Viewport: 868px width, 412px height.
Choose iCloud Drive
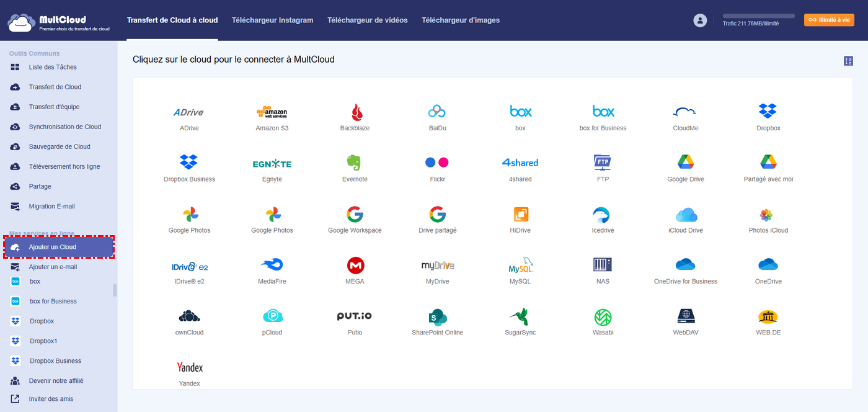[686, 215]
